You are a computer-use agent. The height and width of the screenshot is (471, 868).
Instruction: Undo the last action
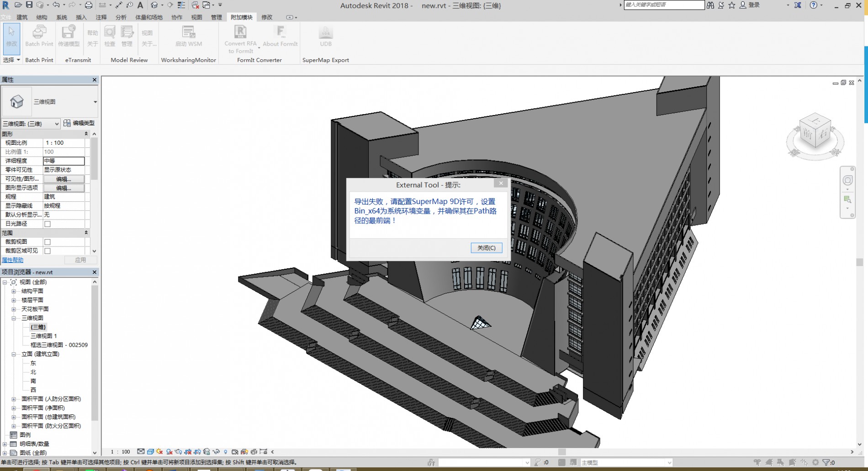(56, 5)
